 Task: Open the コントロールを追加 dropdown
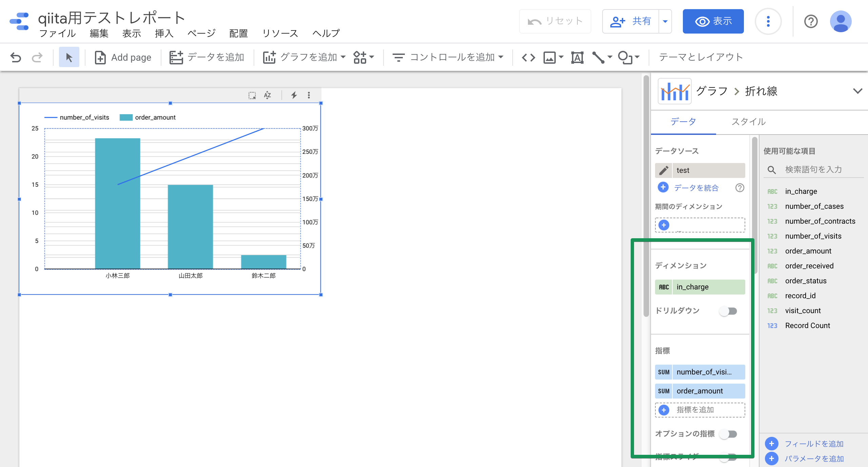coord(448,57)
